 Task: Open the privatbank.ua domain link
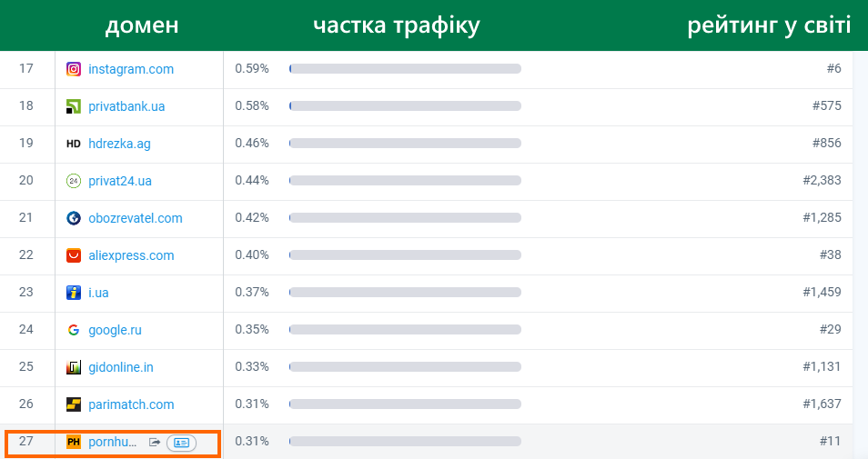coord(126,106)
